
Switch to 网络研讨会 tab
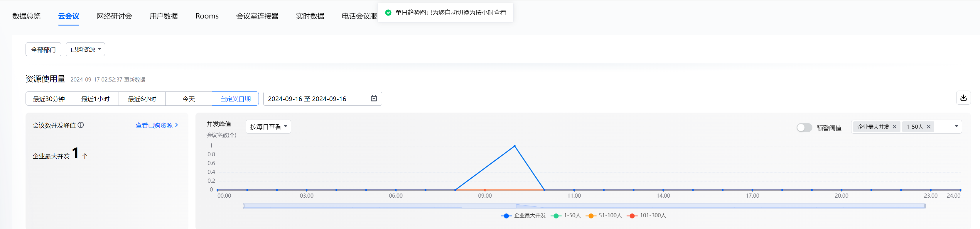coord(114,16)
